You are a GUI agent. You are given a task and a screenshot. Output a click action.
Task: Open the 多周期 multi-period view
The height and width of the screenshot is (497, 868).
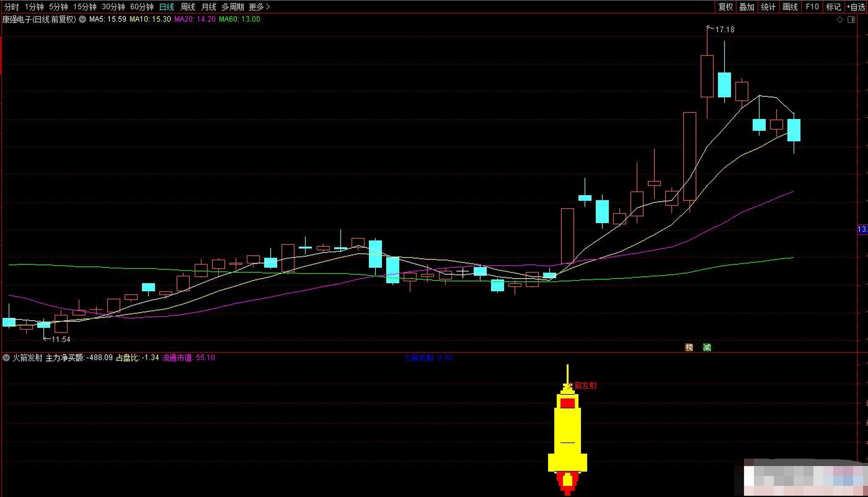pos(232,7)
